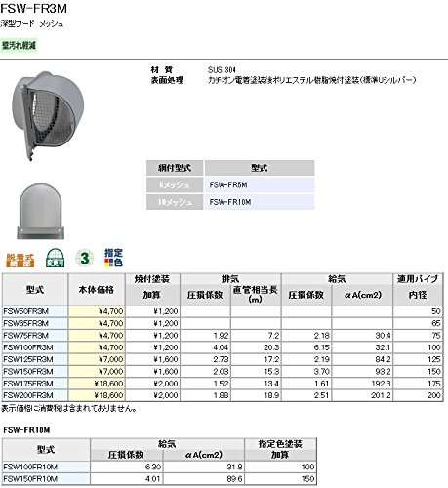
Task: Click the ¥7,000 price of FSW125FR3M
Action: pyautogui.click(x=110, y=359)
